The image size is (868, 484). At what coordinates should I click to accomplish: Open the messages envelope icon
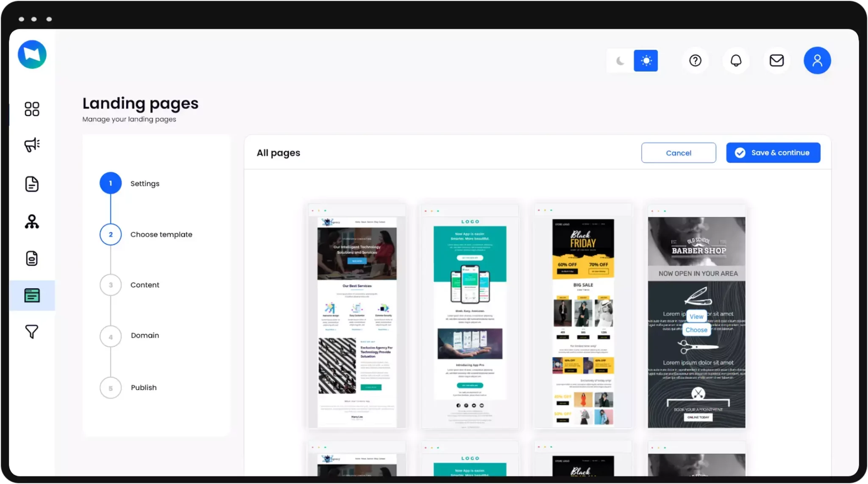pyautogui.click(x=776, y=61)
